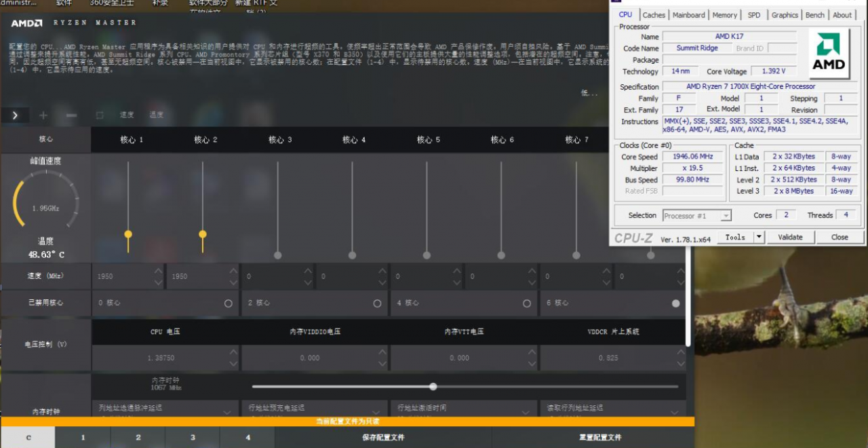Select the 6 核心 disabled cores radio
The height and width of the screenshot is (448, 868).
tap(675, 303)
